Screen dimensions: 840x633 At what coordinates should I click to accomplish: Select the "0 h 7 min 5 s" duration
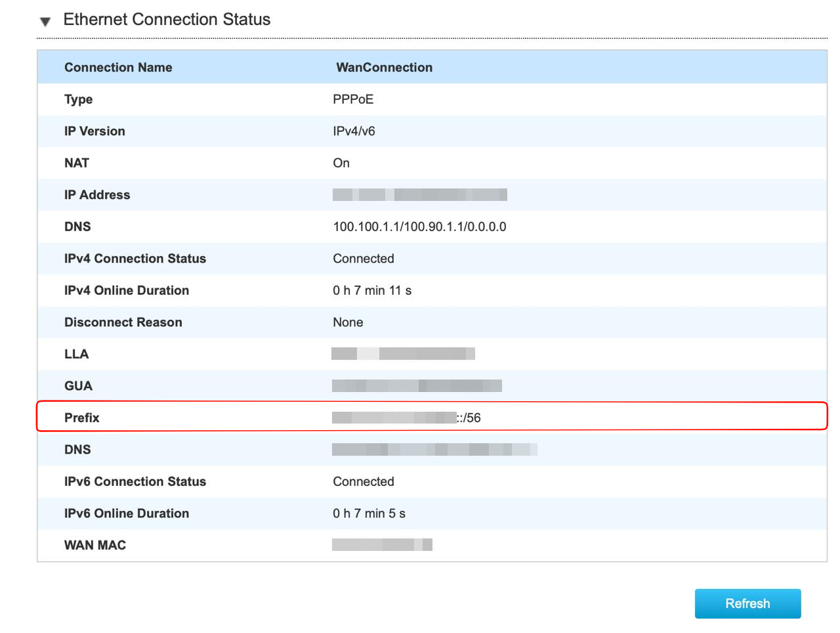369,513
